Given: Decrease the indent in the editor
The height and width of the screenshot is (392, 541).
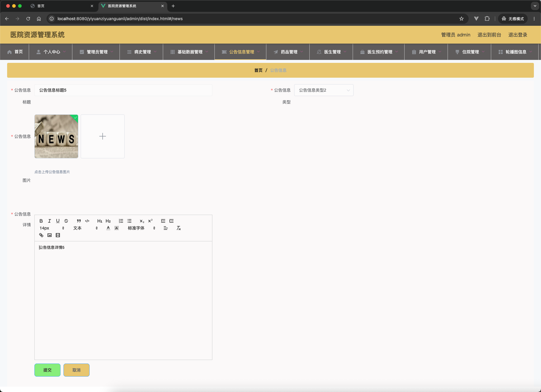Looking at the screenshot, I should click(x=163, y=221).
